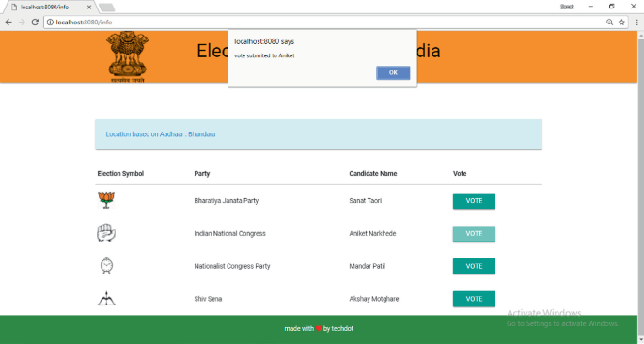Click the site info icon beside the URL
Viewport: 644px width, 344px height.
(x=50, y=23)
